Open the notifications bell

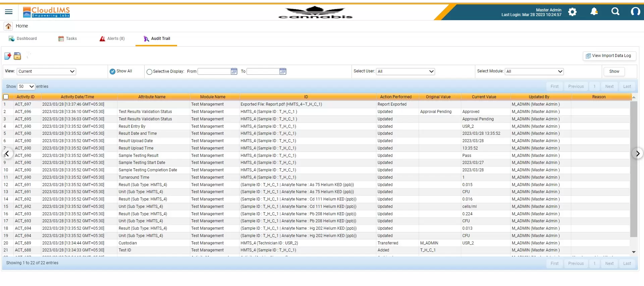click(x=594, y=12)
